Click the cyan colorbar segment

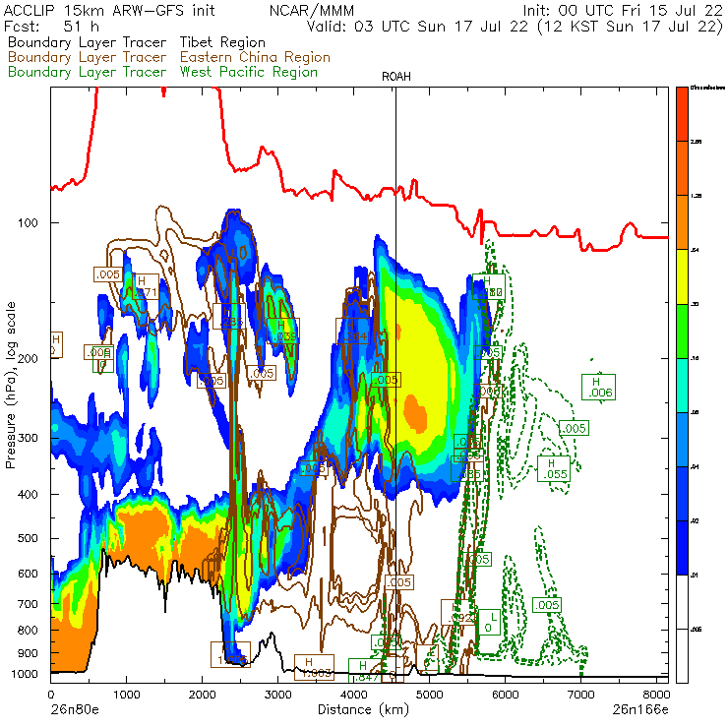(x=682, y=386)
